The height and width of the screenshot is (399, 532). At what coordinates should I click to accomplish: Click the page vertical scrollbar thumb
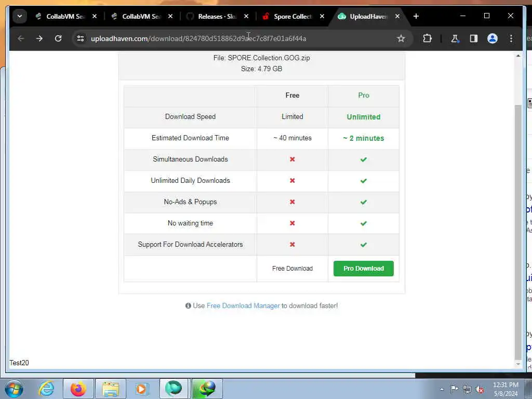coord(518,232)
